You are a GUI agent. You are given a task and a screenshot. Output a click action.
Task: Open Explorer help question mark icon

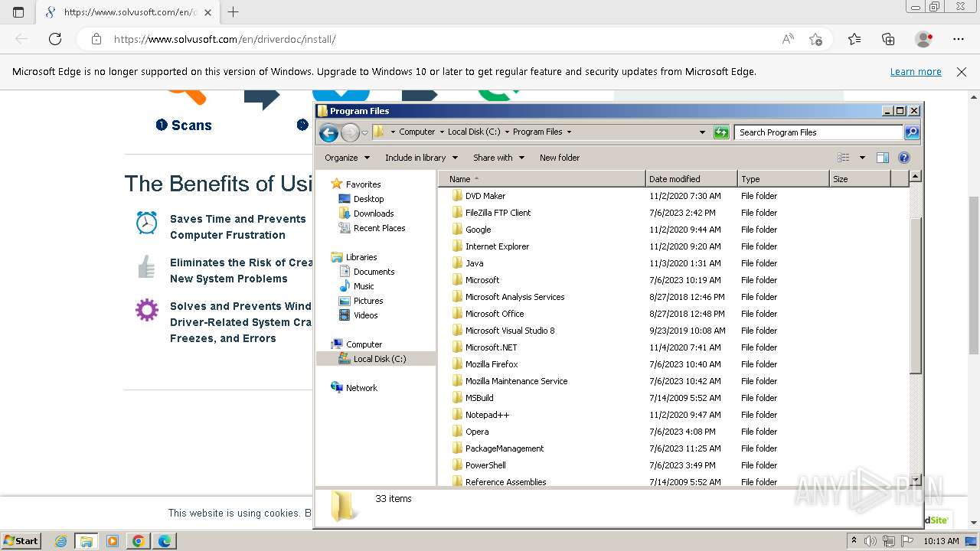point(904,158)
